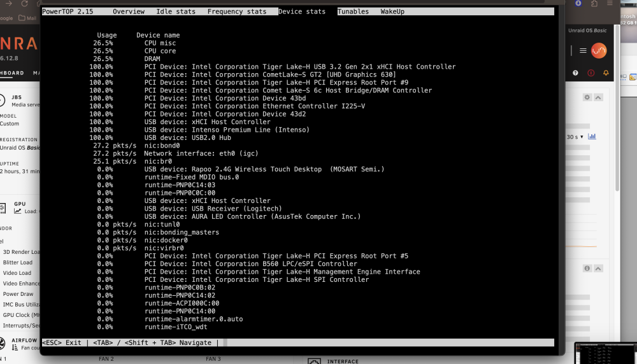Open the Unraid hamburger menu icon
The image size is (637, 364).
583,51
